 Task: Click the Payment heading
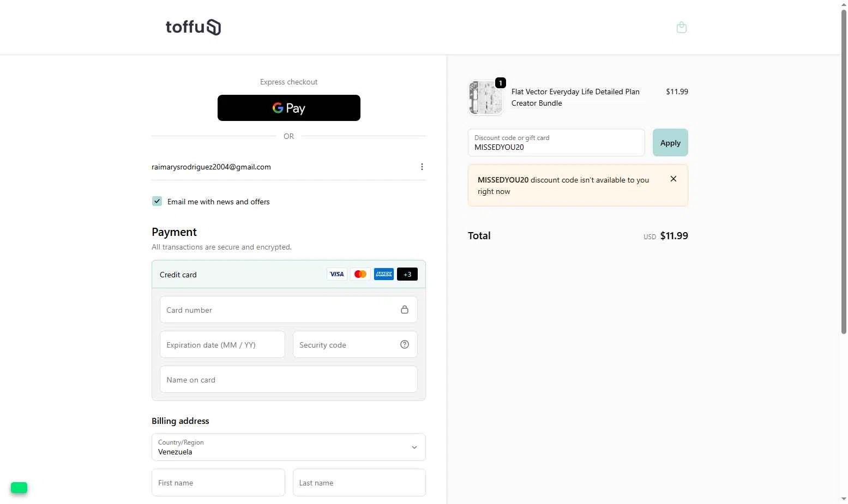point(174,232)
